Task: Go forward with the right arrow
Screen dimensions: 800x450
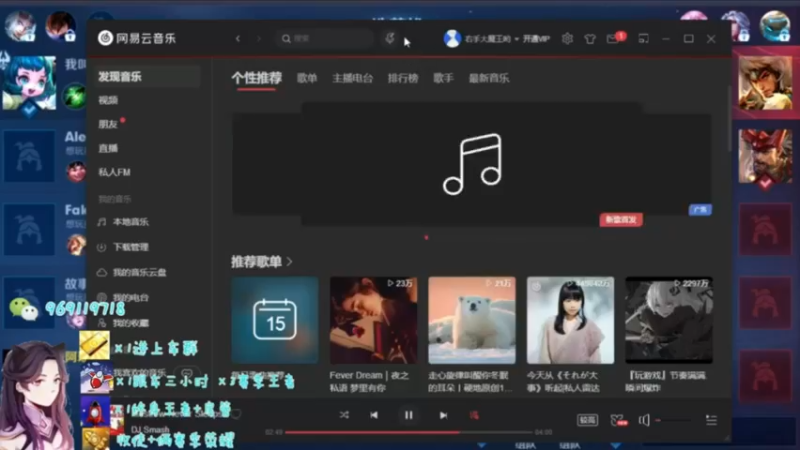Action: (259, 39)
